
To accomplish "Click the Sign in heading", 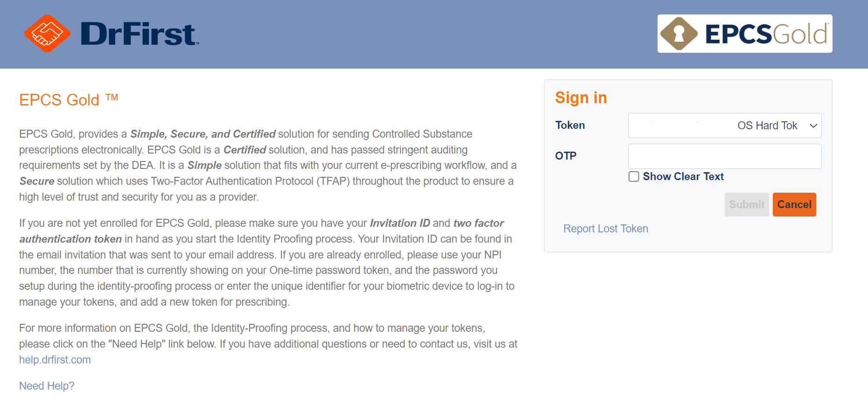I will click(x=581, y=98).
